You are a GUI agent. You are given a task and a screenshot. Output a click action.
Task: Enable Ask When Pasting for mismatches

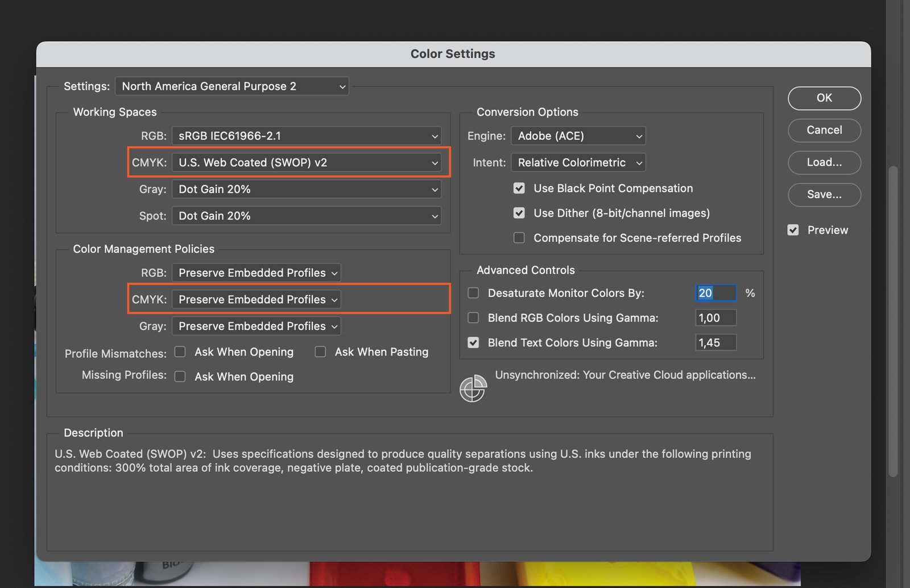321,352
